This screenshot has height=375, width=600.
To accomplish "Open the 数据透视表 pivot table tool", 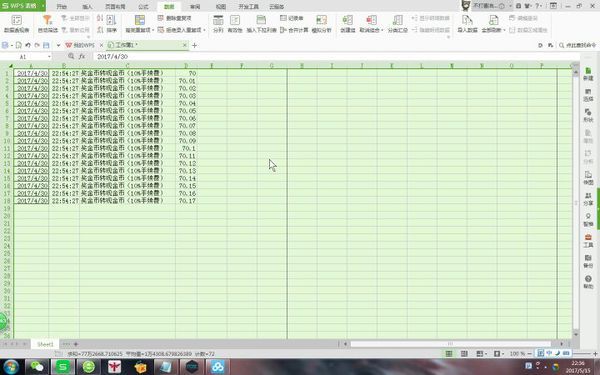I will (x=16, y=24).
